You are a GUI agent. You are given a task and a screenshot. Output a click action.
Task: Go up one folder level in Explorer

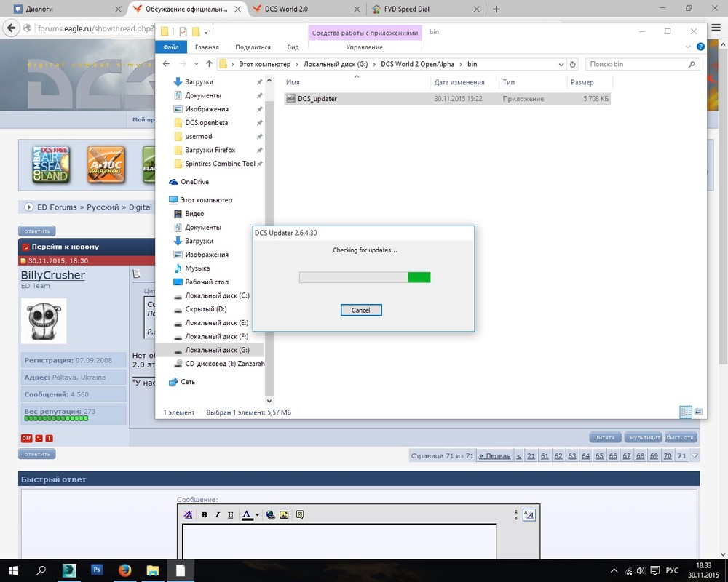pyautogui.click(x=209, y=64)
